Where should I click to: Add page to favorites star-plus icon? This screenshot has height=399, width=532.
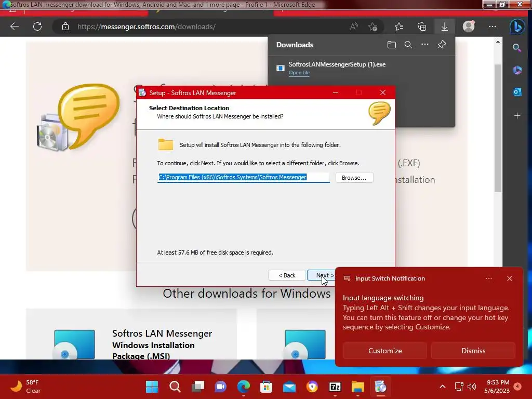point(373,26)
